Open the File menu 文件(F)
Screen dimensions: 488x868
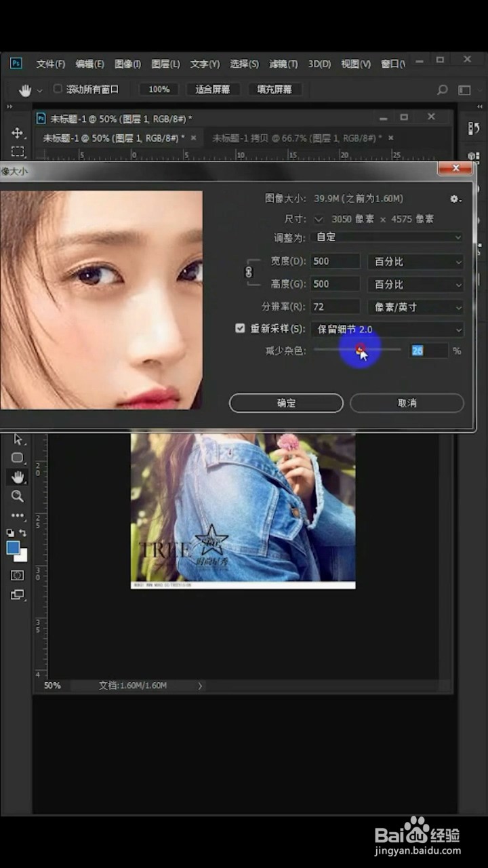tap(51, 64)
